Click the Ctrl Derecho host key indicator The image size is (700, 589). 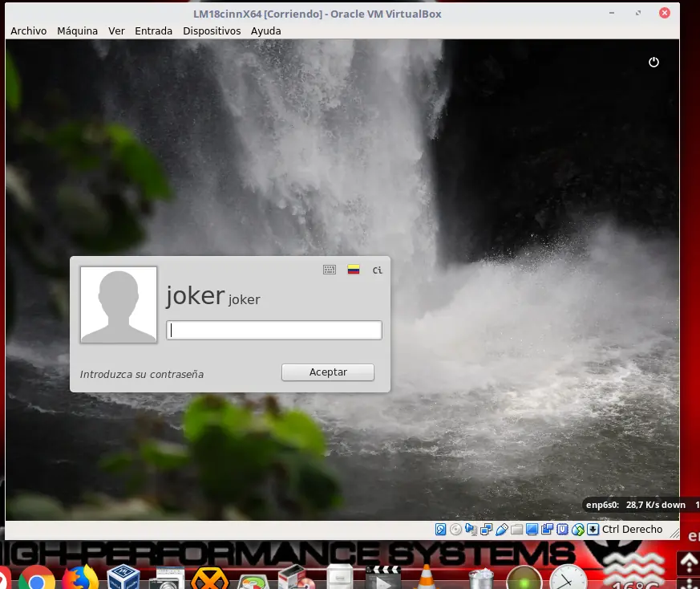point(632,529)
